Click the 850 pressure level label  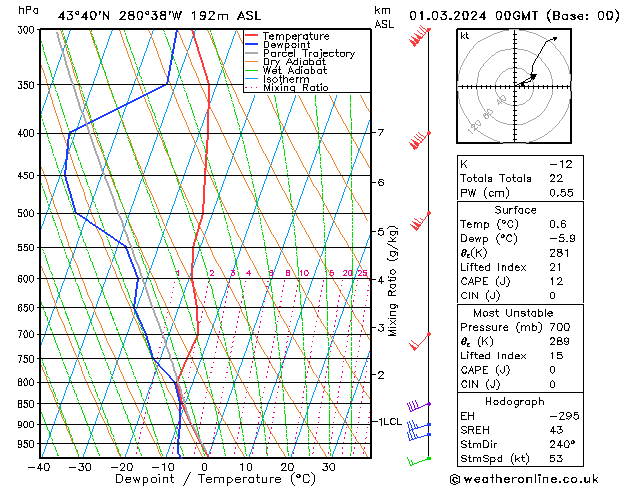[26, 404]
